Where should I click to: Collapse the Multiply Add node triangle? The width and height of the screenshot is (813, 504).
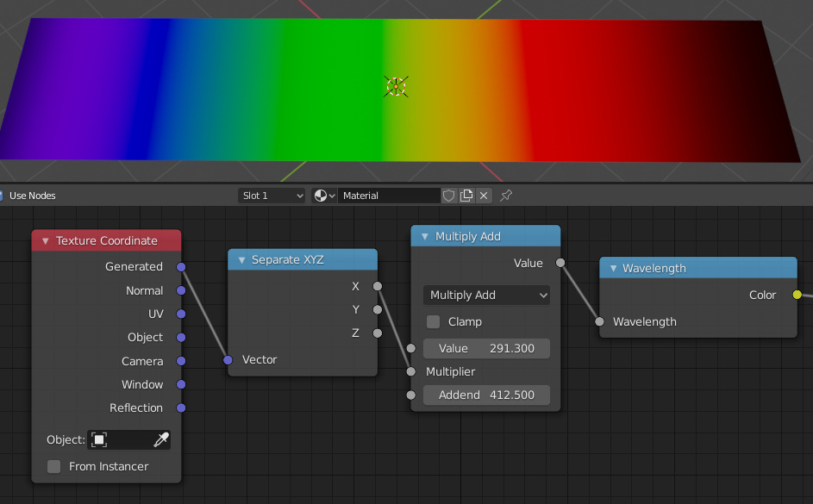tap(425, 236)
